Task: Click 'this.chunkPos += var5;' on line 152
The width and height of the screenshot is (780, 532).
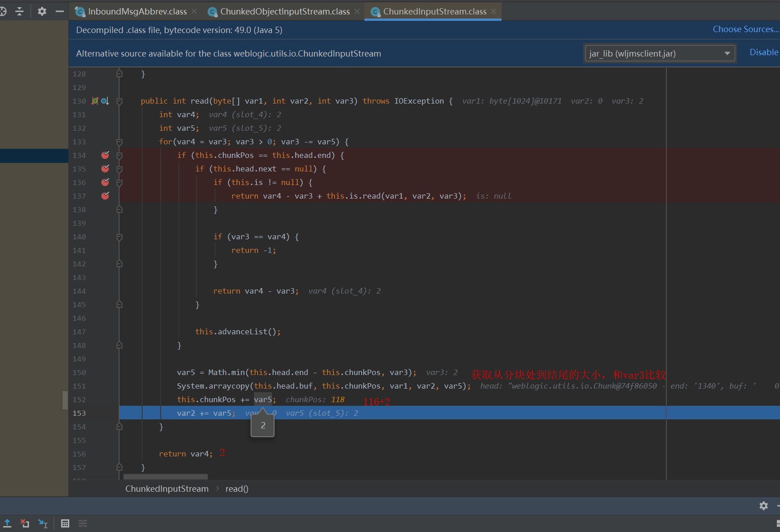Action: coord(226,399)
